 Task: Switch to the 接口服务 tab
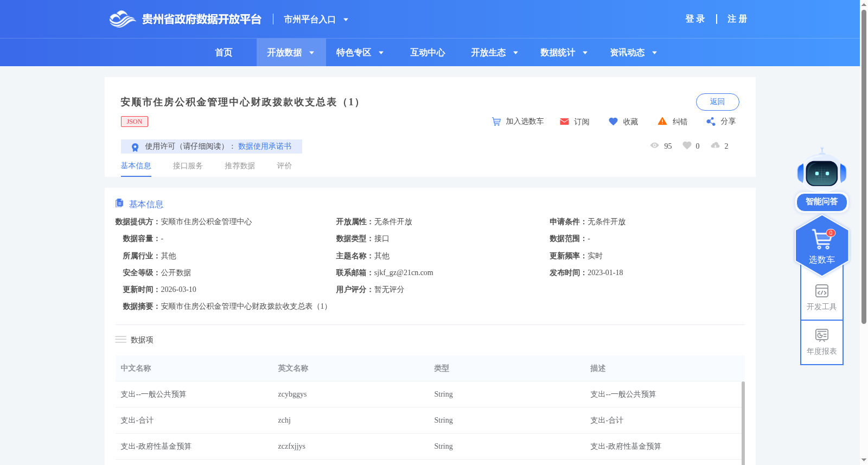point(188,166)
